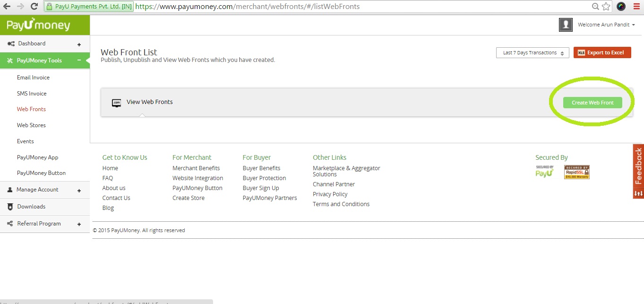Click the Web Front List heading

129,52
